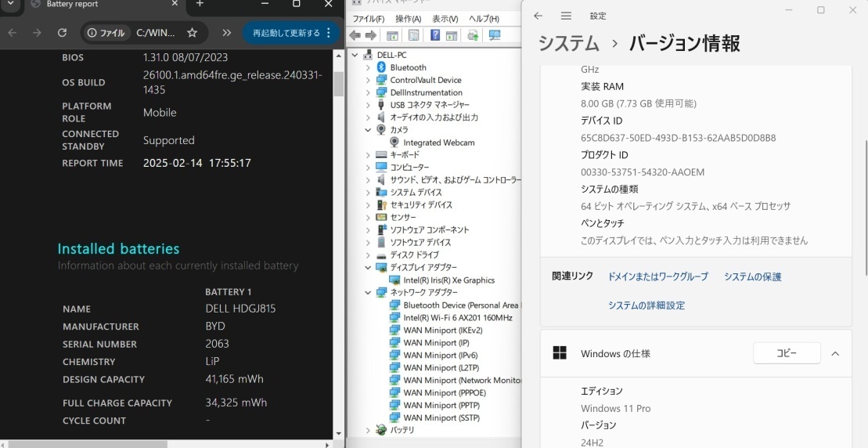Click the Settings window vertical scrollbar
The height and width of the screenshot is (448, 868).
coord(865,208)
